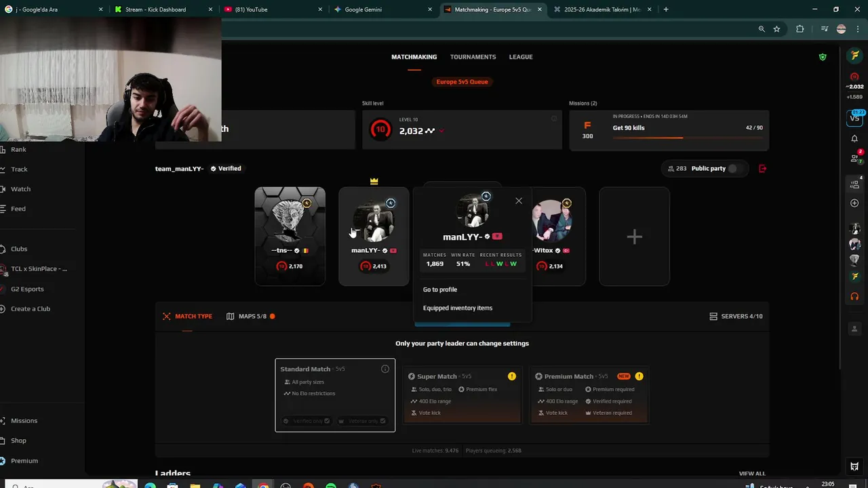
Task: Open the Rank sidebar item
Action: pyautogui.click(x=18, y=149)
